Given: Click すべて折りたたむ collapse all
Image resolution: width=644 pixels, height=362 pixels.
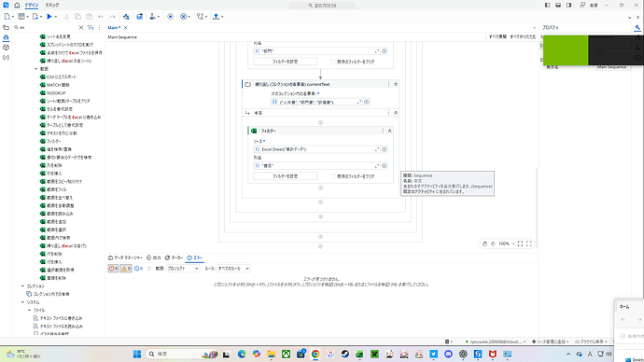Looking at the screenshot, I should (x=523, y=37).
